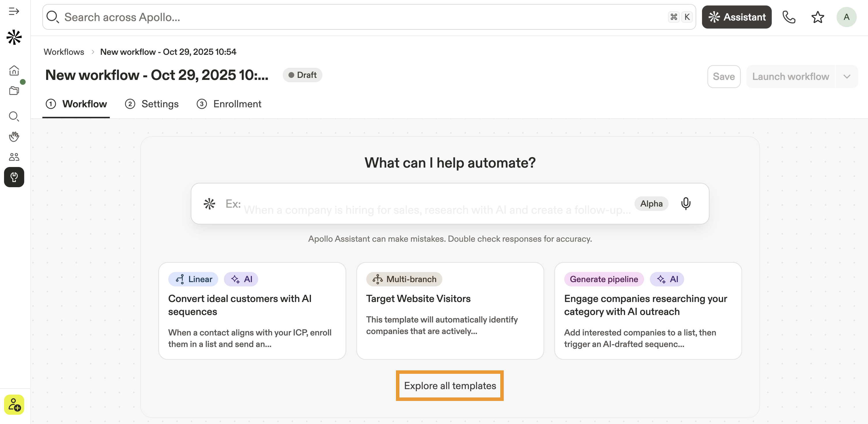The height and width of the screenshot is (424, 868).
Task: Open the Home sidebar icon
Action: click(14, 70)
